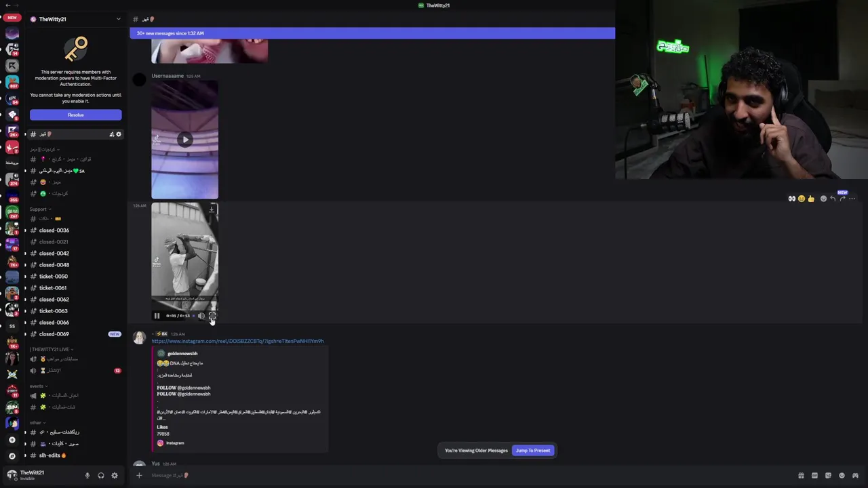868x488 pixels.
Task: Create invite for the selected channel
Action: tap(111, 134)
